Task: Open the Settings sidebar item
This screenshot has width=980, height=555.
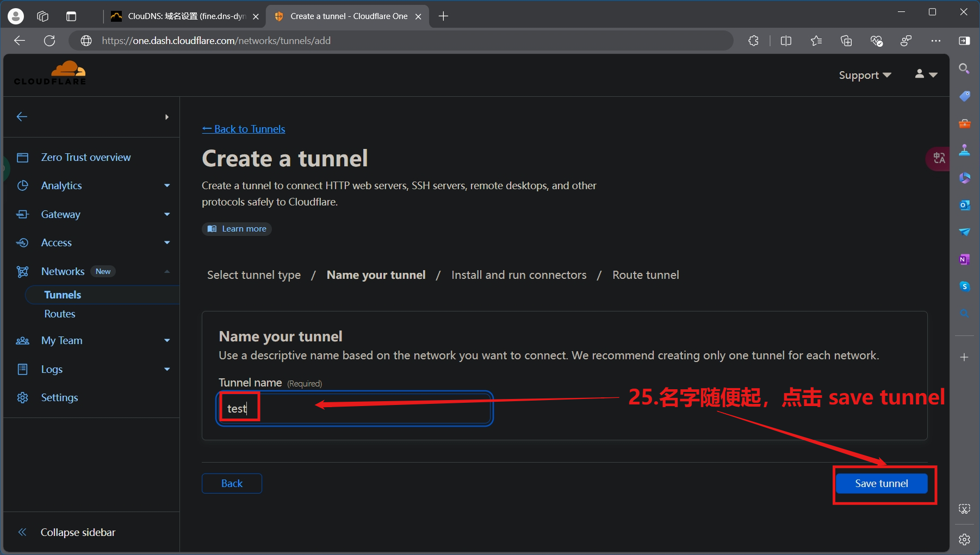Action: coord(60,398)
